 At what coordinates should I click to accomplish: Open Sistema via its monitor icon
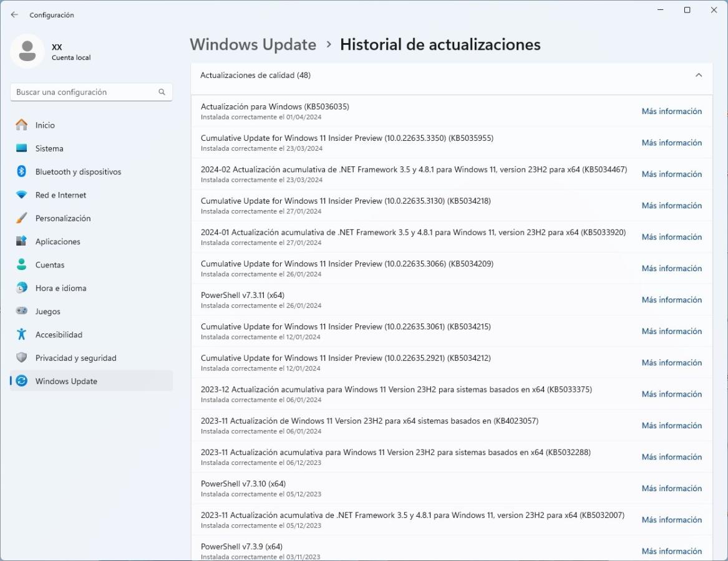(22, 148)
